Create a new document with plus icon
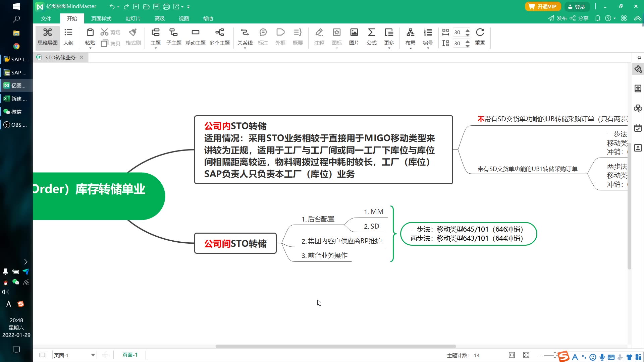644x362 pixels. pos(136,7)
